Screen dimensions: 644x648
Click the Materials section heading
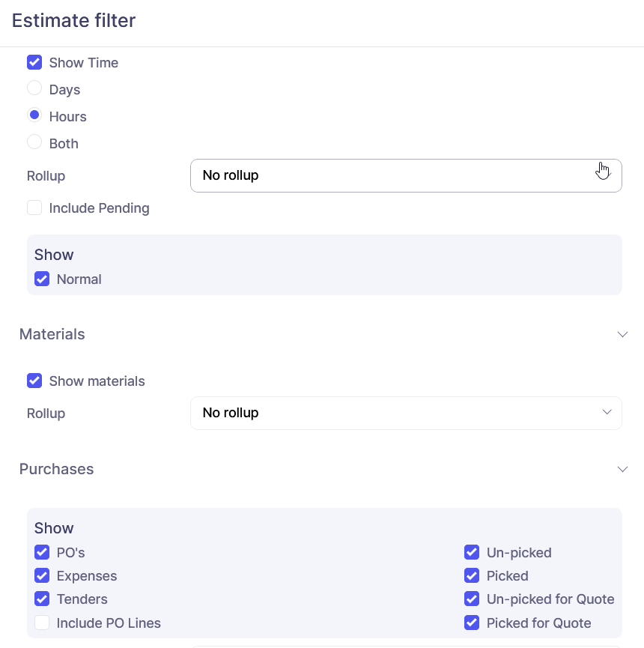tap(52, 334)
